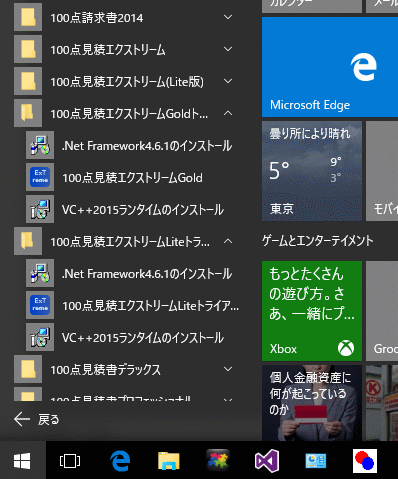Image resolution: width=398 pixels, height=479 pixels.
Task: Run .Net Framework4.6.1のインストール under the Lite trial folder
Action: point(147,274)
